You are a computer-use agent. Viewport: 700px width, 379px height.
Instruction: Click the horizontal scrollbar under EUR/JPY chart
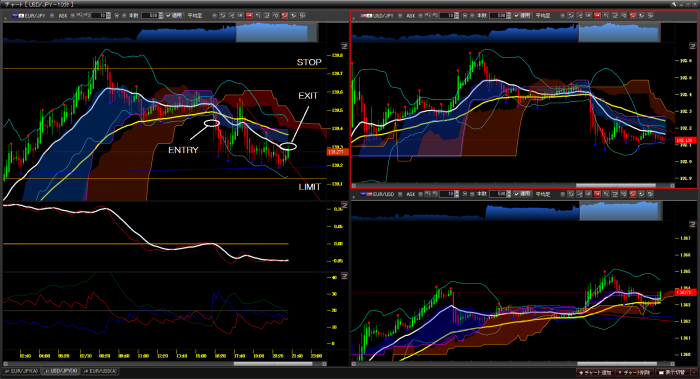(x=164, y=364)
